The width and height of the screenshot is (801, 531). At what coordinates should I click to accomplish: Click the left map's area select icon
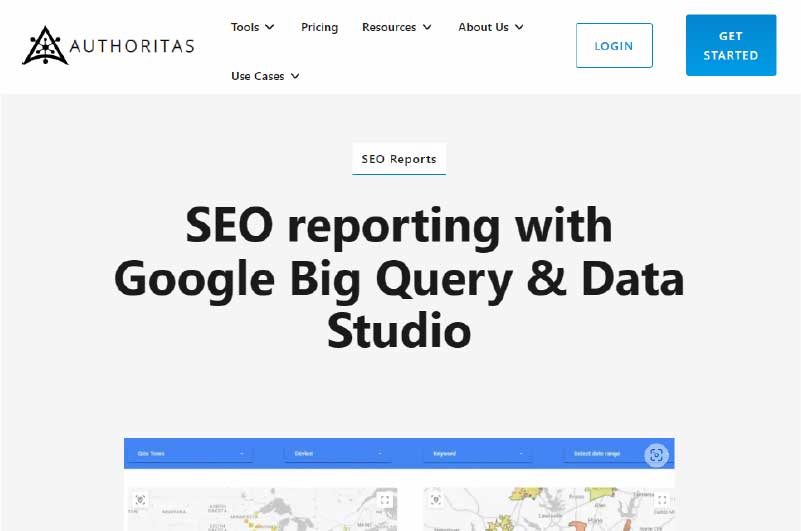click(140, 500)
